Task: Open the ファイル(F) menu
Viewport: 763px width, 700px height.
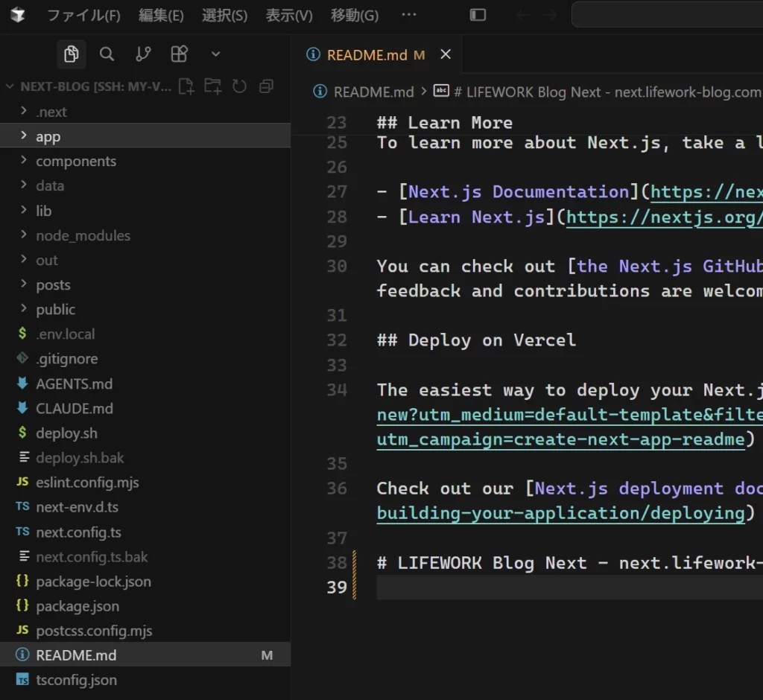Action: click(x=83, y=16)
